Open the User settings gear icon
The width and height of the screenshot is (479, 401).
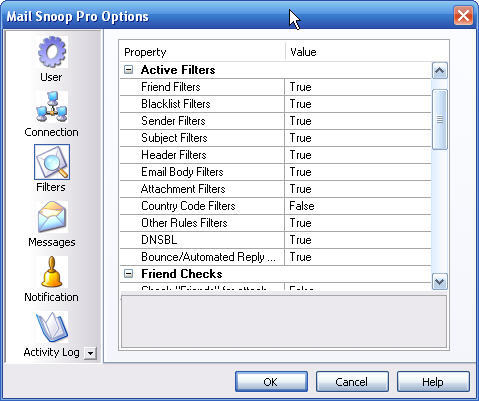coord(52,52)
